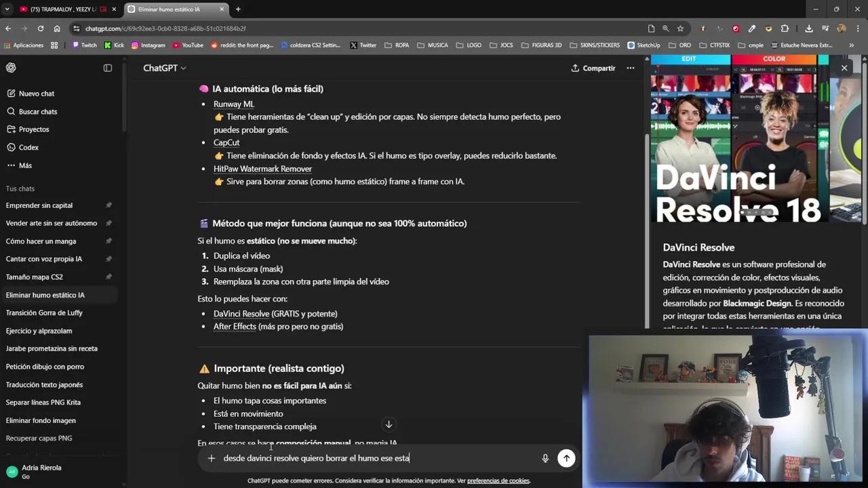Jump to bottom with down-arrow button

click(x=389, y=424)
